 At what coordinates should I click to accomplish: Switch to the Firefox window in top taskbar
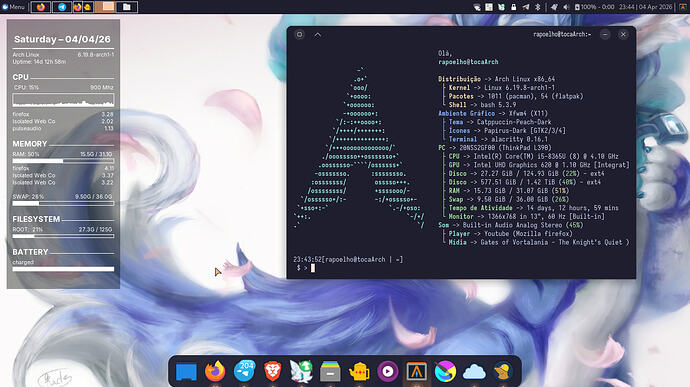40,7
